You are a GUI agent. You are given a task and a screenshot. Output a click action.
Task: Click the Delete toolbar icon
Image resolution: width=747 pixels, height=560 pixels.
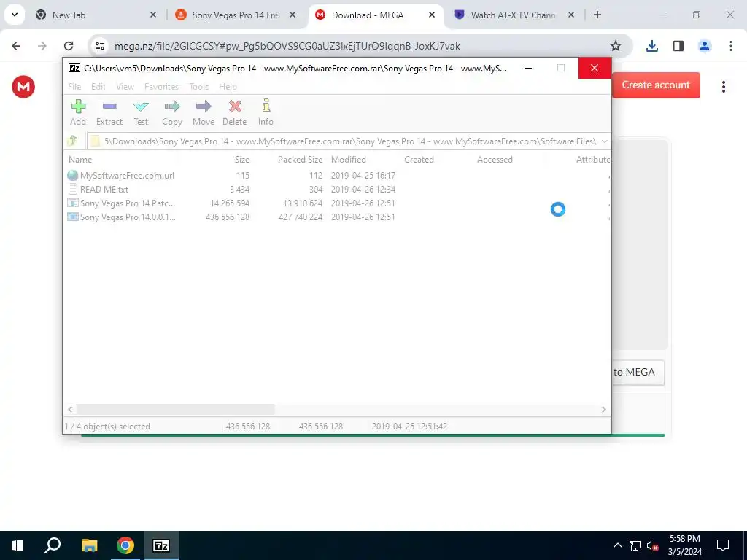click(234, 113)
